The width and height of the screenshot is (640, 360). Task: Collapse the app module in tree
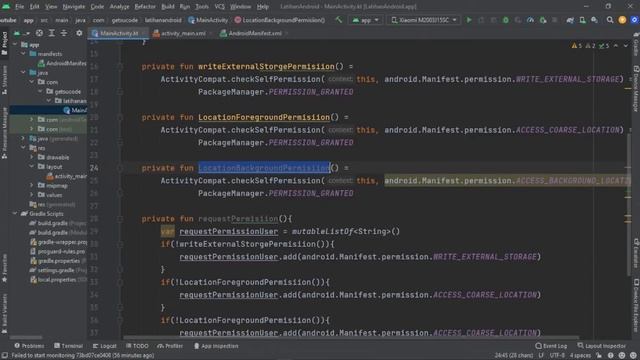pyautogui.click(x=15, y=44)
